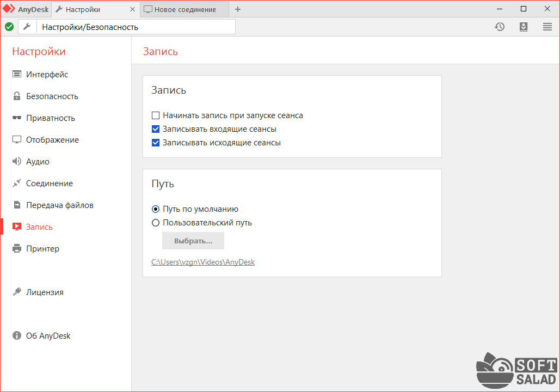The width and height of the screenshot is (560, 392).
Task: Go to Приватность settings in sidebar
Action: click(x=50, y=118)
